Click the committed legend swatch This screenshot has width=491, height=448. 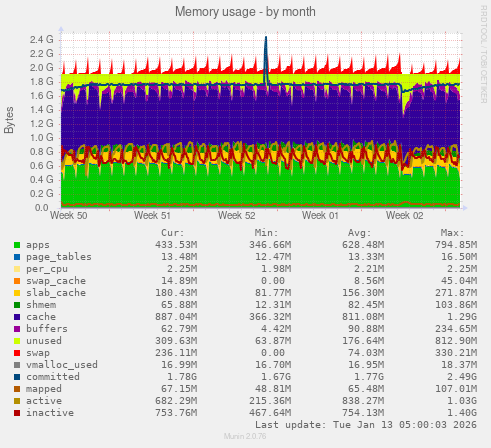click(x=17, y=377)
